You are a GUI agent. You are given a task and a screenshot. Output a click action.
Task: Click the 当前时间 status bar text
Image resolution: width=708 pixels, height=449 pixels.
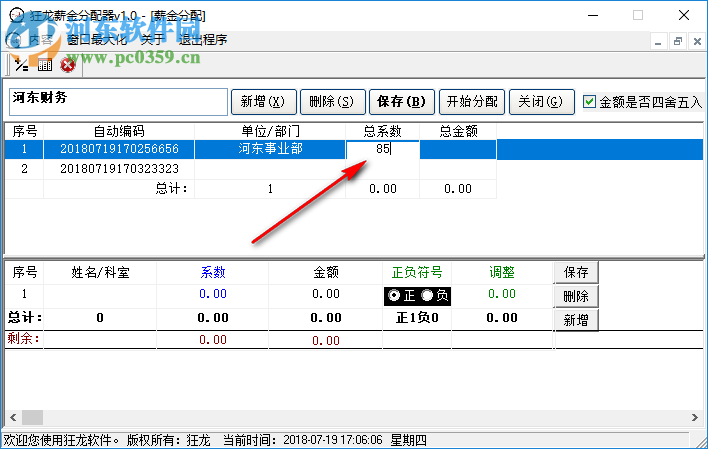coord(303,440)
